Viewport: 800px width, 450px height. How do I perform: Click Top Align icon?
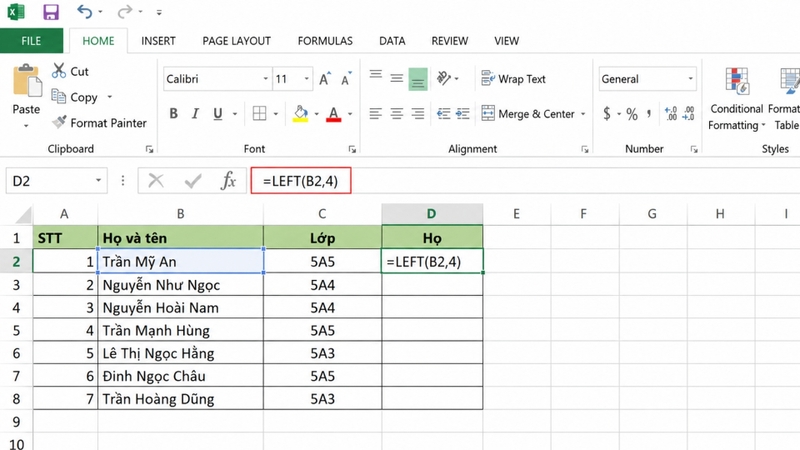[376, 77]
